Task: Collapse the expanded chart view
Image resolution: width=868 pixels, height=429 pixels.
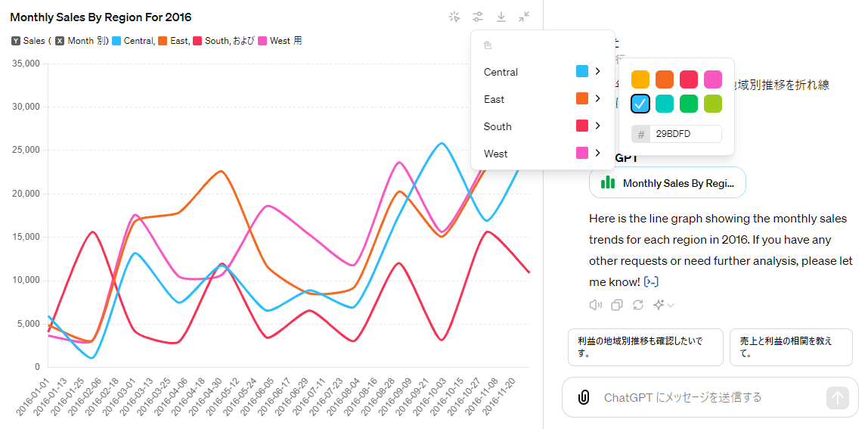Action: coord(524,17)
